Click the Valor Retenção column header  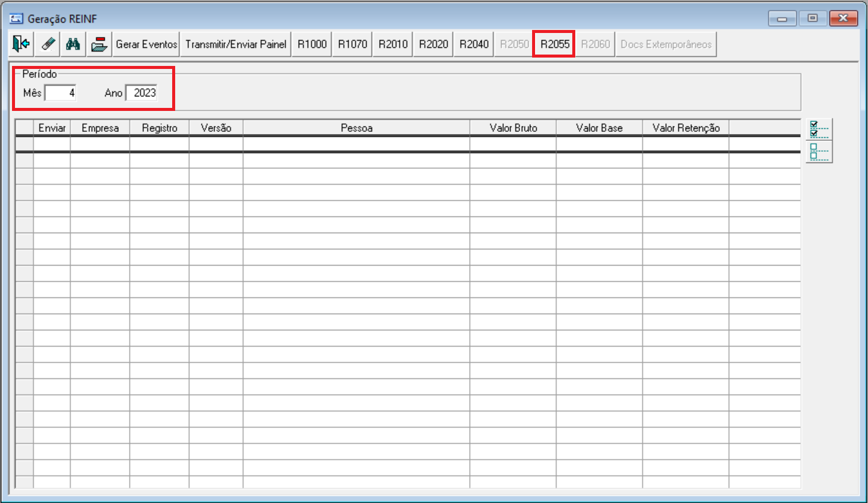tap(686, 128)
